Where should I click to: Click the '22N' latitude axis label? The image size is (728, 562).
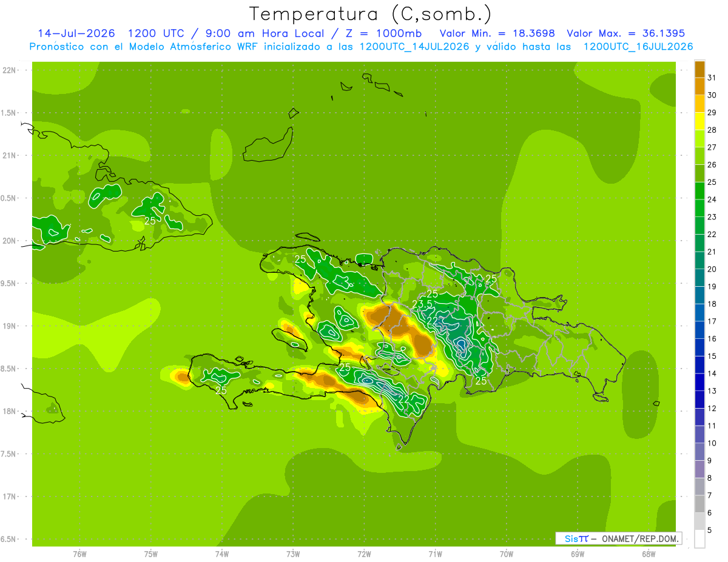point(10,70)
